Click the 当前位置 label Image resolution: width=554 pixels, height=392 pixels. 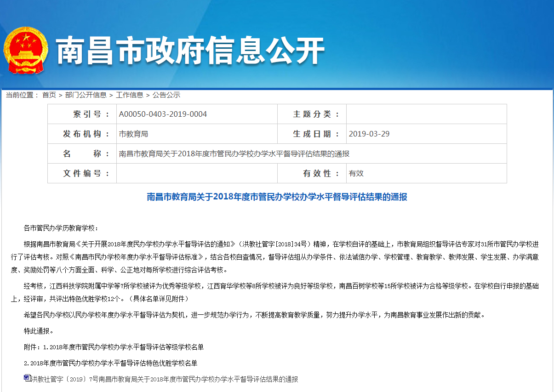click(x=22, y=95)
